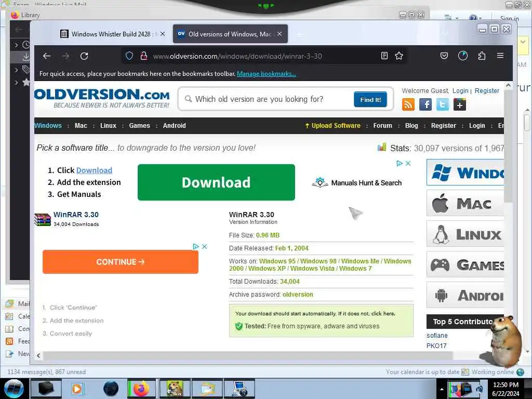Open Save to Pocket icon
Image resolution: width=532 pixels, height=399 pixels.
point(444,56)
